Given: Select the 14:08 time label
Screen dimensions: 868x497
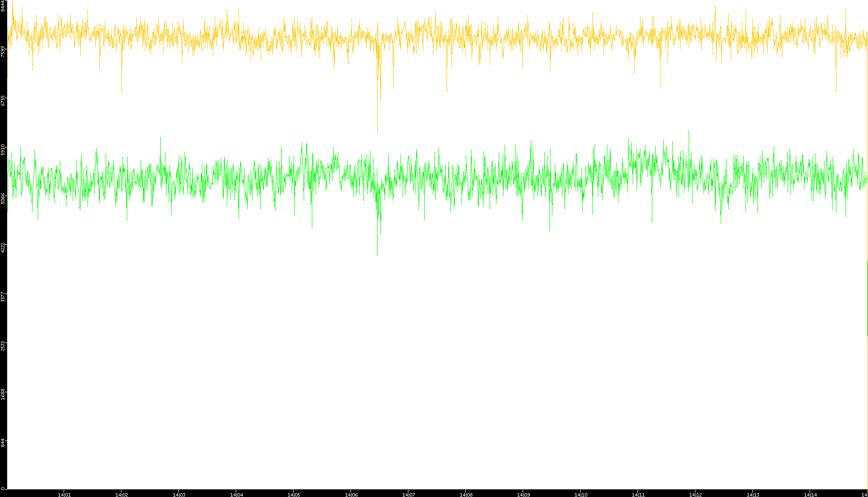Looking at the screenshot, I should pos(466,495).
